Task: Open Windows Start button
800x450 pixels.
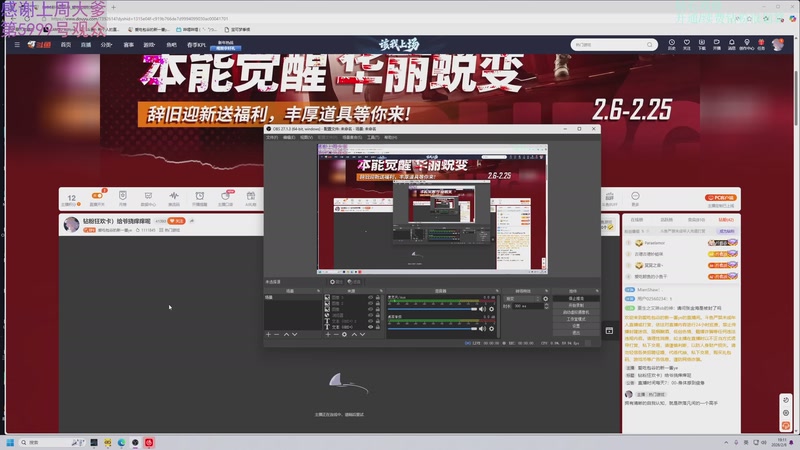Action: pyautogui.click(x=10, y=442)
